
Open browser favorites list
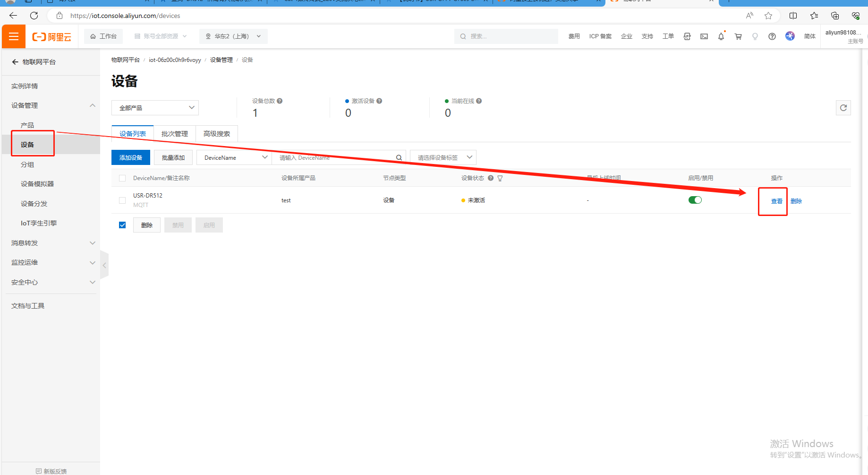(814, 16)
